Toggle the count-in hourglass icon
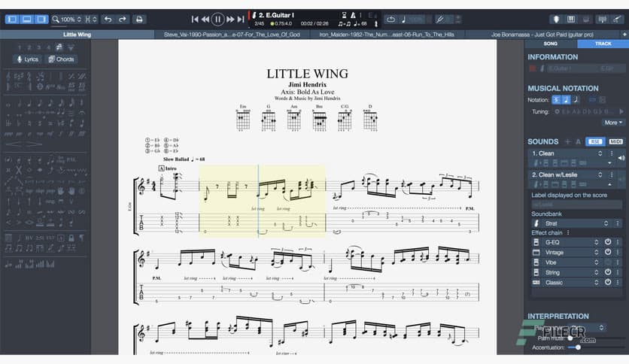This screenshot has height=364, width=629. click(344, 15)
